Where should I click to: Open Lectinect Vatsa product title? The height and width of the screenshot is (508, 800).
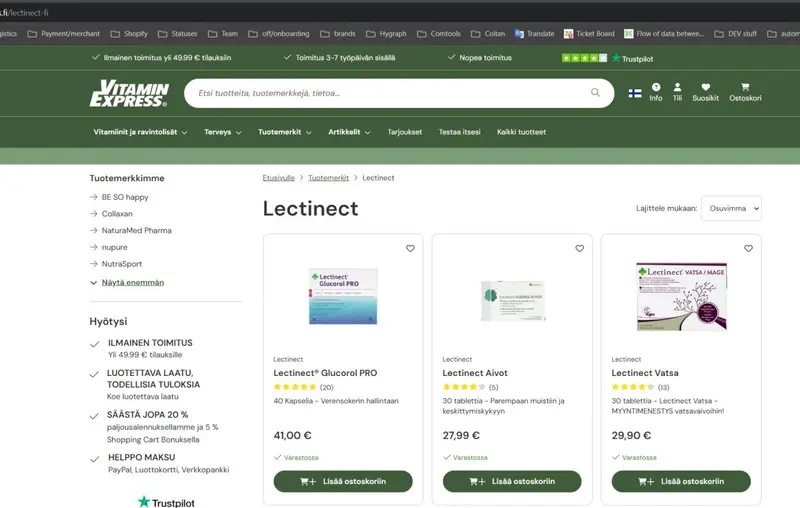pos(645,373)
